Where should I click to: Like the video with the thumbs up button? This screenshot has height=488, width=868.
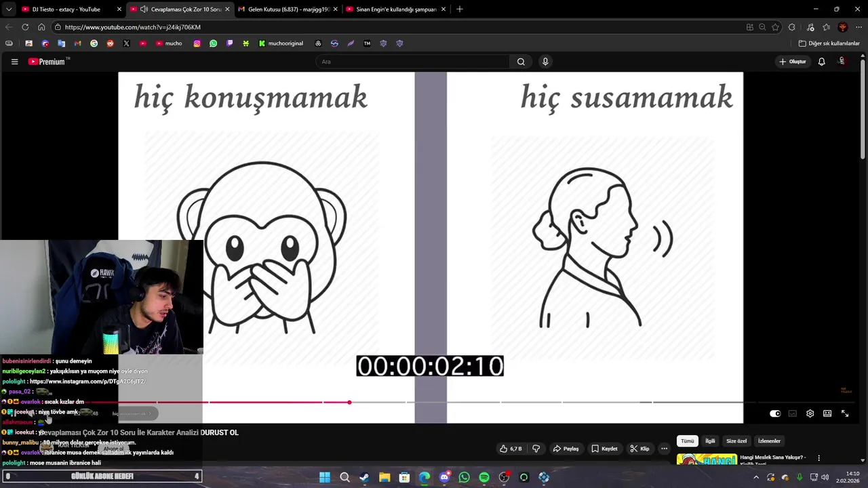point(511,449)
